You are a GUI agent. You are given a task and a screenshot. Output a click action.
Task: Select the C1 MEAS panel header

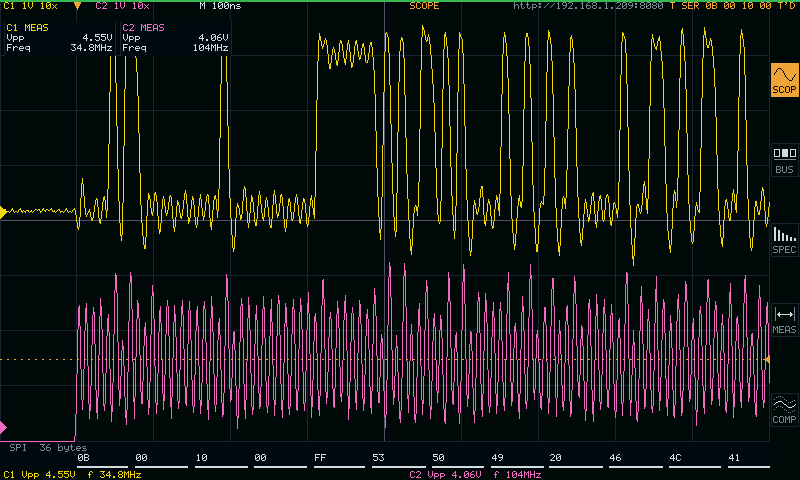(x=27, y=28)
